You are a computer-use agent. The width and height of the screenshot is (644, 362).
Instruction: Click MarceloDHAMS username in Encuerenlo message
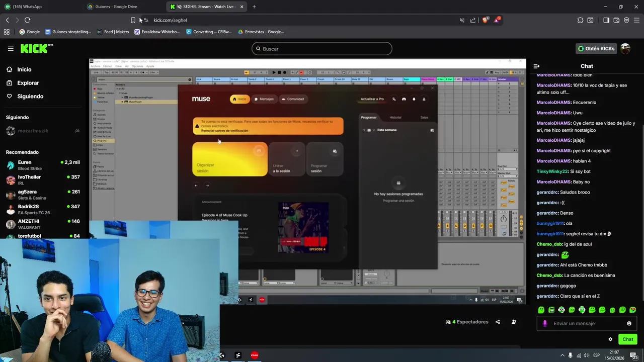(x=553, y=102)
